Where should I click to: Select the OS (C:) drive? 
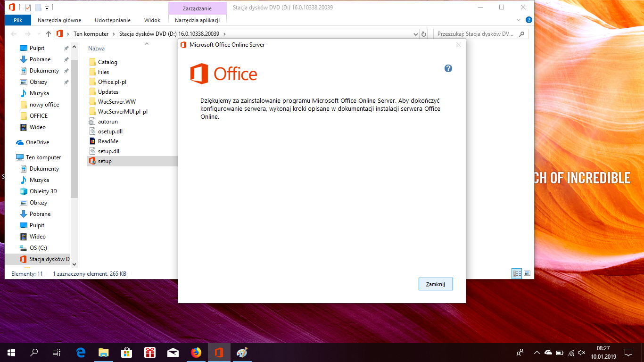coord(38,248)
